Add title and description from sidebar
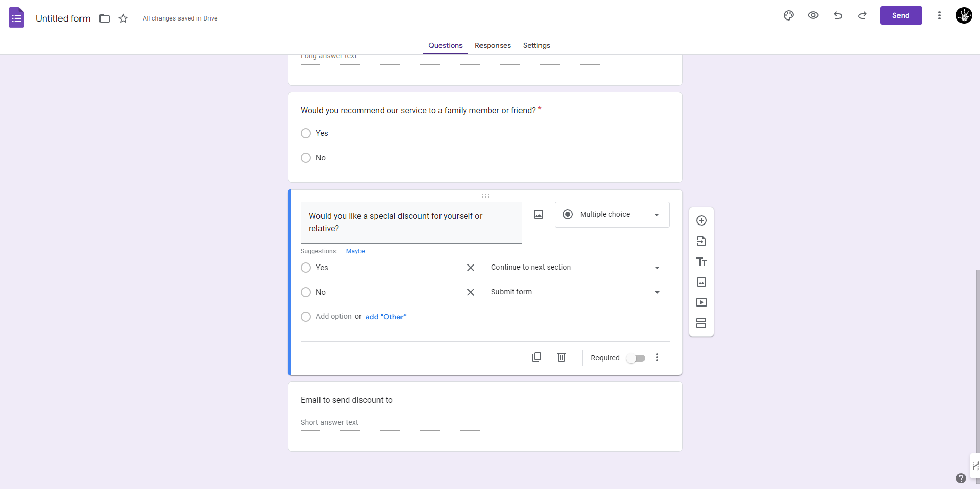The height and width of the screenshot is (489, 980). coord(702,261)
